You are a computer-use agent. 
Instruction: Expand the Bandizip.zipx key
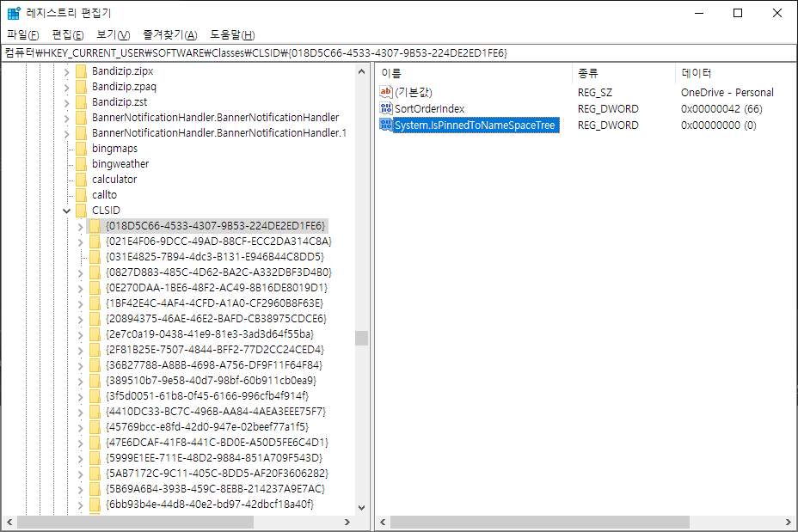[67, 72]
